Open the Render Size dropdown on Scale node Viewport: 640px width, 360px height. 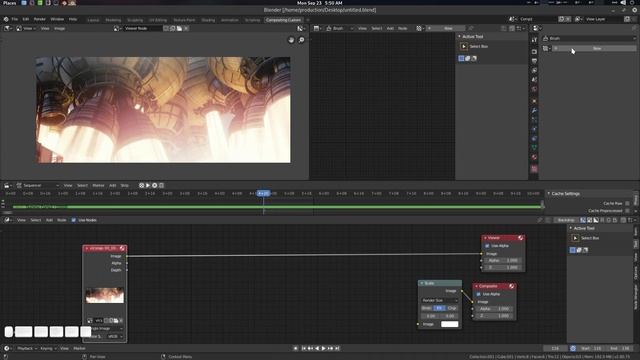pos(440,300)
